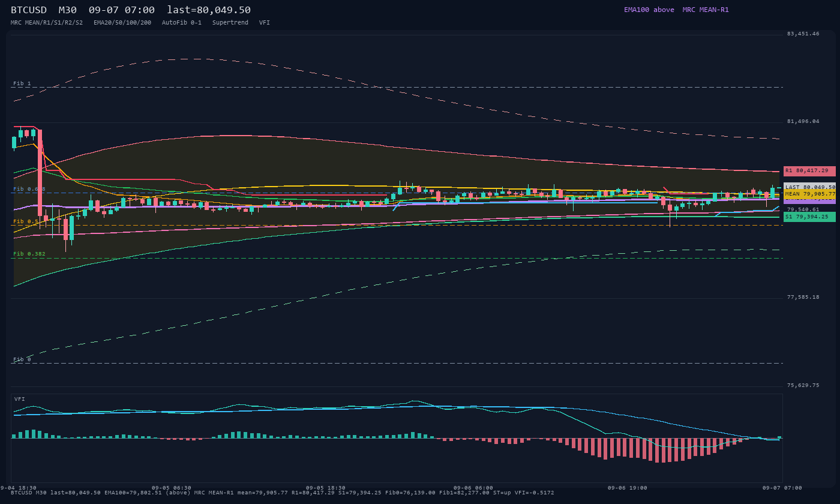Image resolution: width=840 pixels, height=504 pixels.
Task: Select the green Fib 0.382 level label
Action: [29, 254]
